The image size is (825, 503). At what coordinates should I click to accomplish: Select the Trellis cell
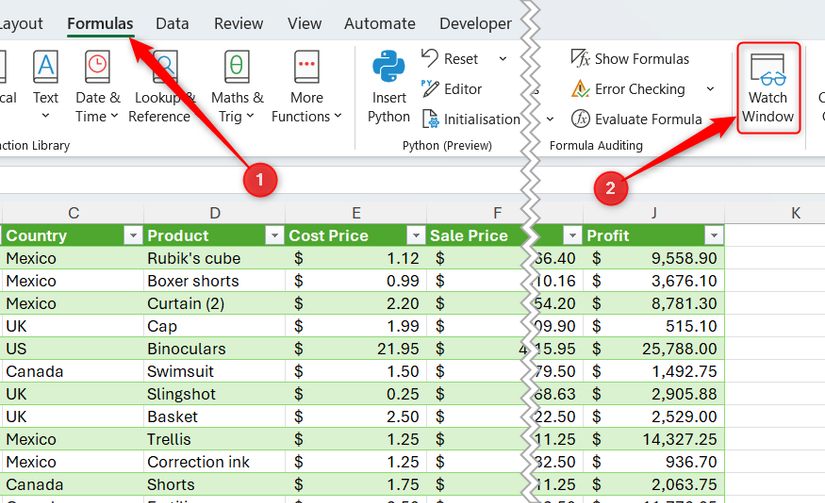[x=215, y=439]
